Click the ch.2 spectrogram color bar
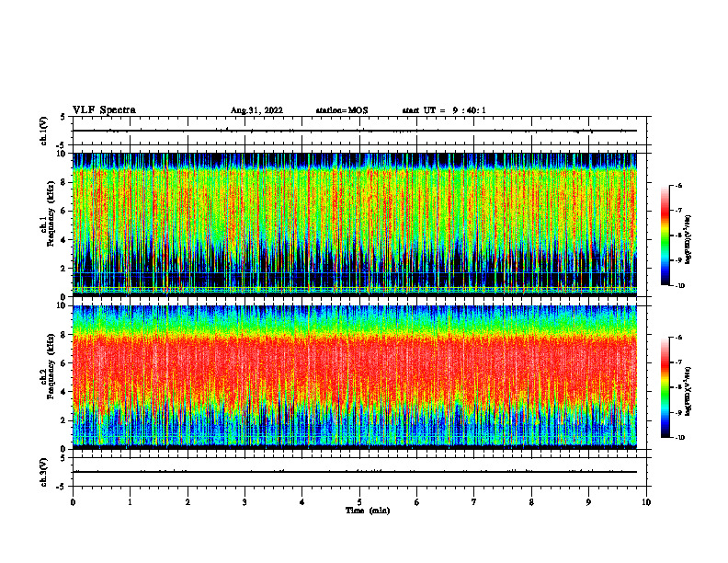Viewport: 728px width, 563px height. click(x=665, y=387)
